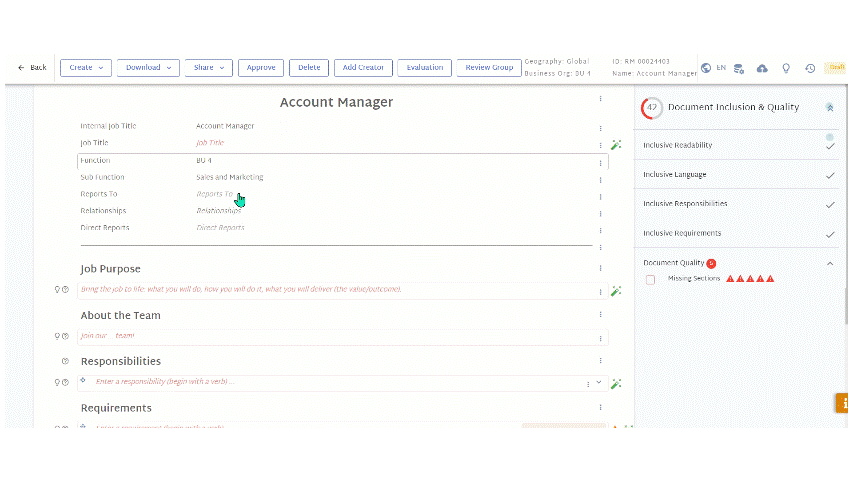Click the Draft status badge
853x480 pixels.
[836, 67]
